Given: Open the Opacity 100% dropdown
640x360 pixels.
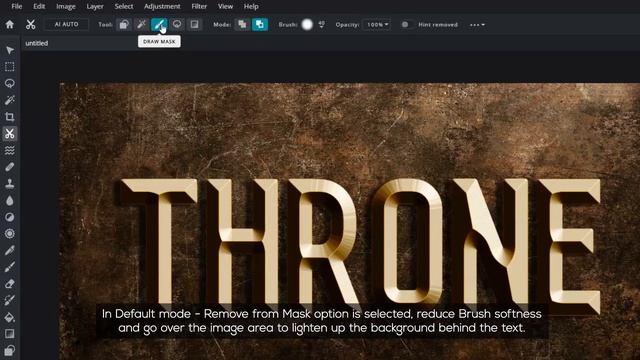Looking at the screenshot, I should [x=376, y=24].
